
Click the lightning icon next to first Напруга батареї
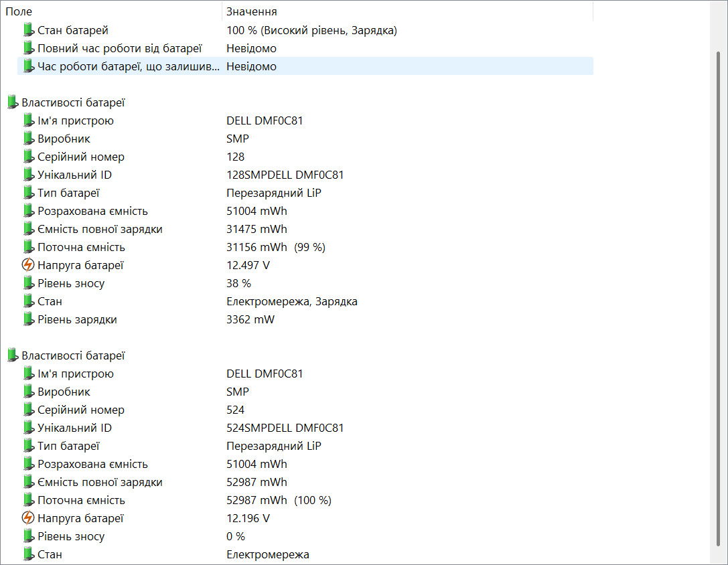(x=28, y=265)
